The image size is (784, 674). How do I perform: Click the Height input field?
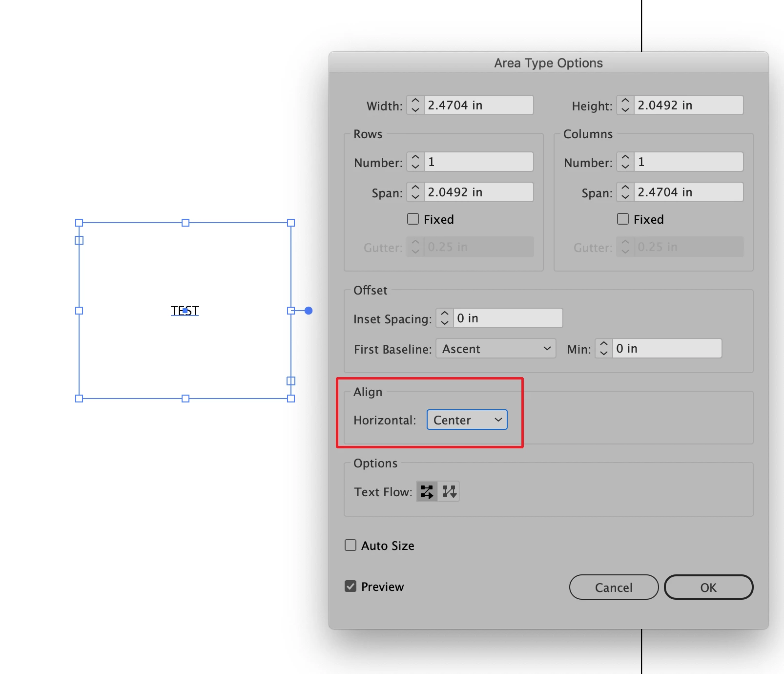689,105
